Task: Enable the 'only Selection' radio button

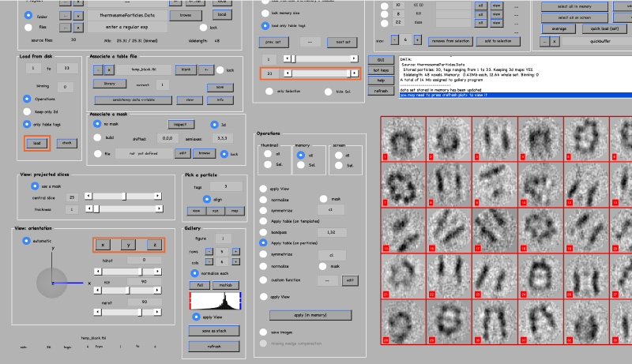Action: click(x=268, y=92)
